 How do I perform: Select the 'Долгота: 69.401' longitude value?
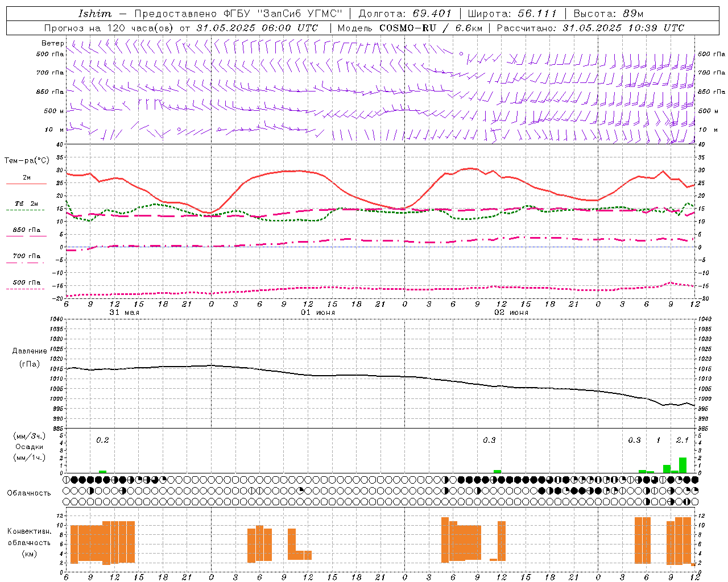tap(404, 13)
